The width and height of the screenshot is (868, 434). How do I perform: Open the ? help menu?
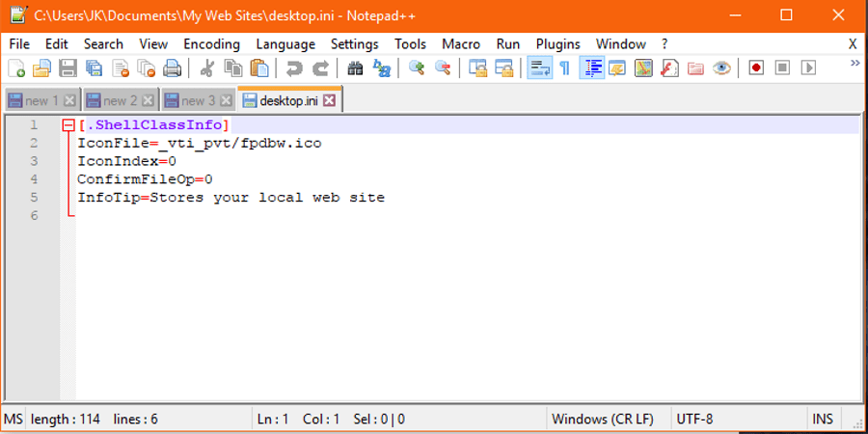(665, 44)
